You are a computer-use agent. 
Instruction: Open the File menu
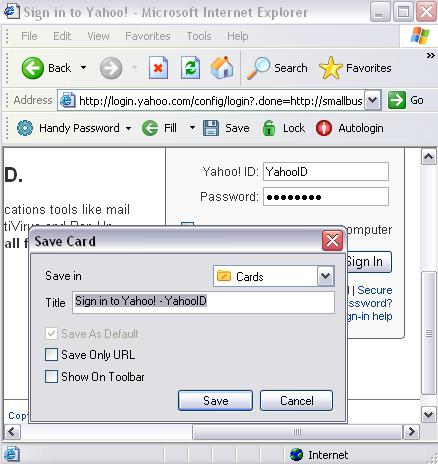(29, 36)
